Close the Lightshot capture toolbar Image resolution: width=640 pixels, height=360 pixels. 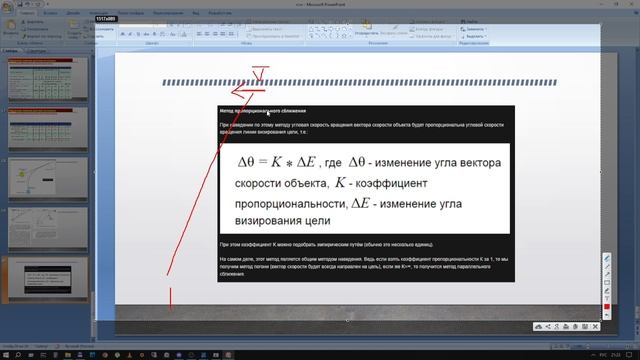(x=595, y=327)
